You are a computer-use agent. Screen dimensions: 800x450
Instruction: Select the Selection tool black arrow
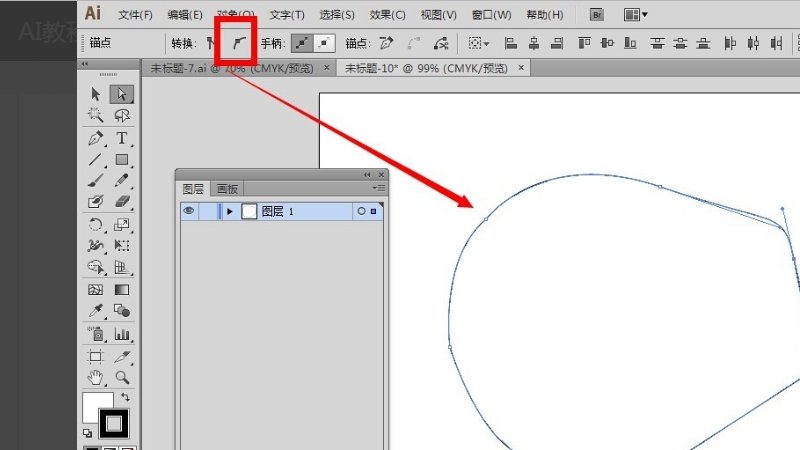click(x=95, y=94)
